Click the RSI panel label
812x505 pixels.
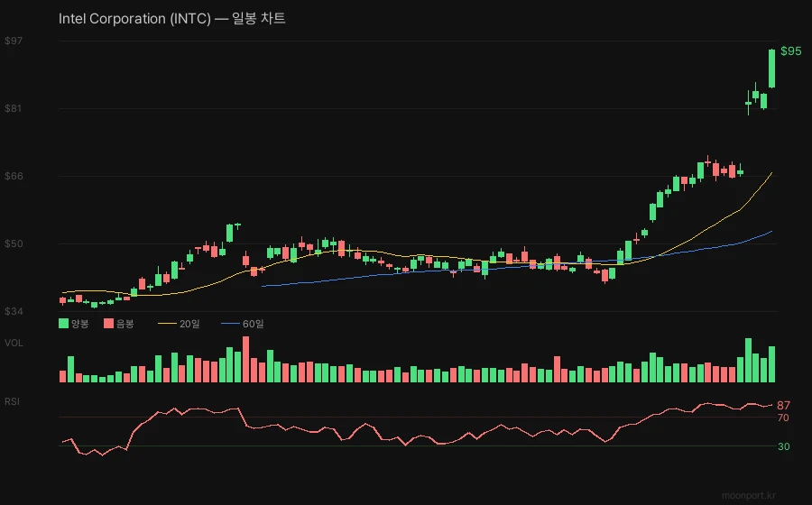[12, 401]
